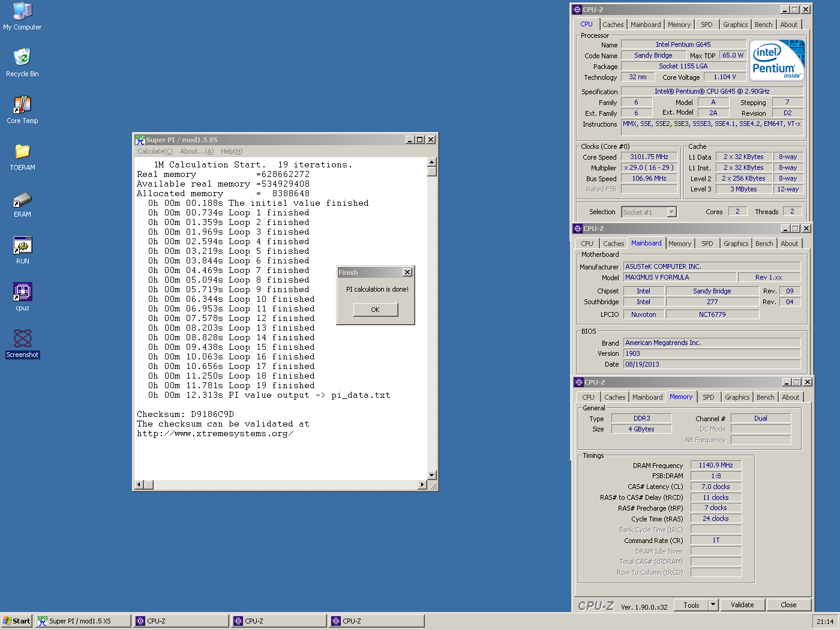Activate first CPU-Z taskbar button

(x=181, y=621)
